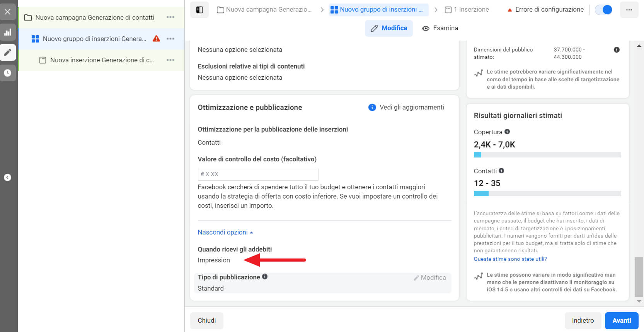This screenshot has height=332, width=644.
Task: Go to Nuovo gruppo di inserzioni breadcrumb
Action: (378, 10)
